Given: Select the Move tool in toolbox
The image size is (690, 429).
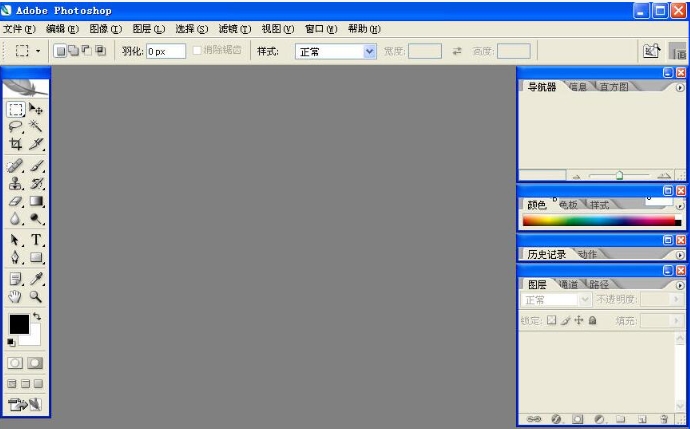Looking at the screenshot, I should click(x=37, y=109).
